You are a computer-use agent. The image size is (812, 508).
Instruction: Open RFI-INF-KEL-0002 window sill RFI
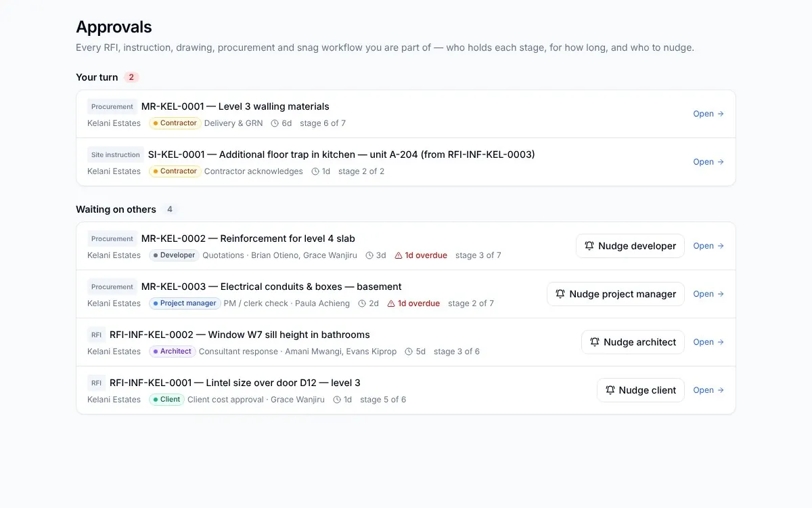[x=708, y=342]
